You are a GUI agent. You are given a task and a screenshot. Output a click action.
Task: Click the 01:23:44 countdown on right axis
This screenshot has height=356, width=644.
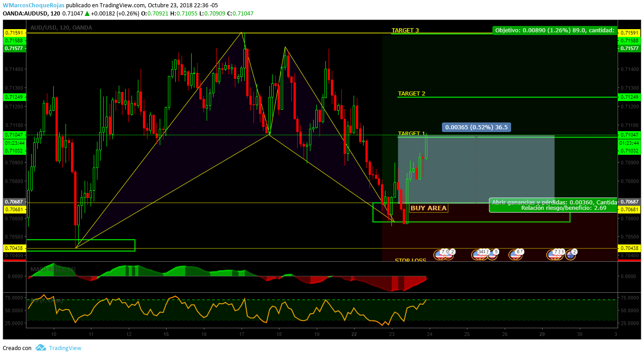click(629, 142)
